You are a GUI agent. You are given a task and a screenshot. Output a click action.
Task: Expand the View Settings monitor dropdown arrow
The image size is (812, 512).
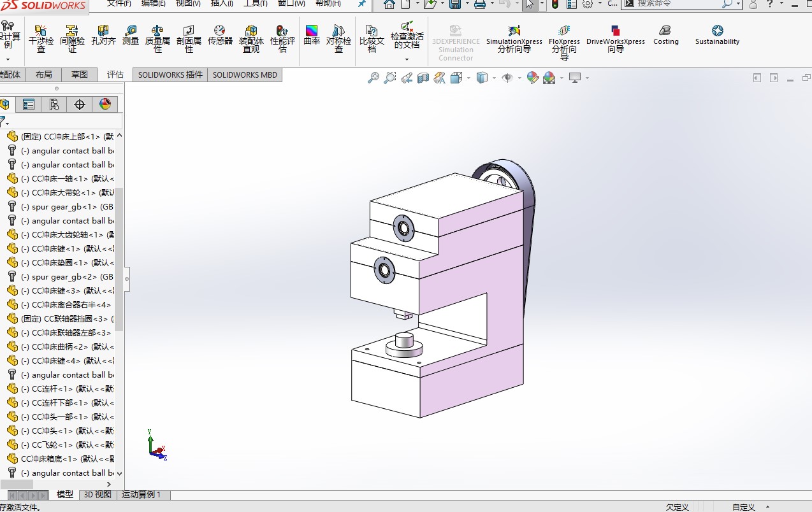(x=587, y=78)
